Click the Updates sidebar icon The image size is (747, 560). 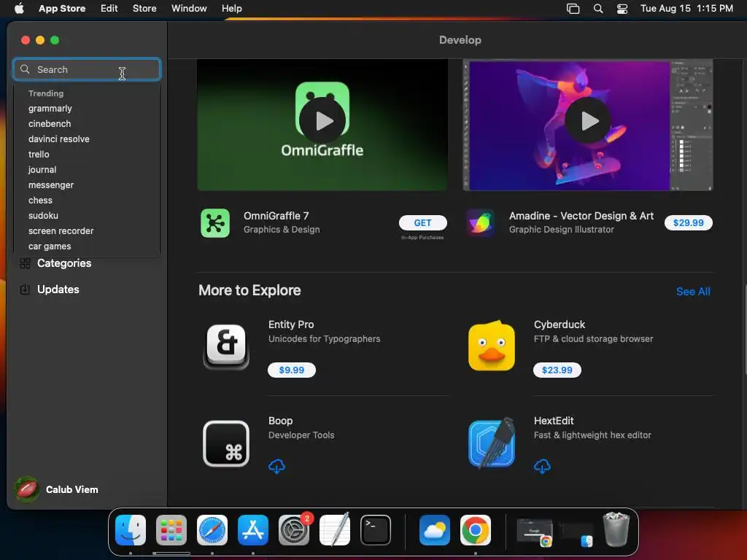25,289
